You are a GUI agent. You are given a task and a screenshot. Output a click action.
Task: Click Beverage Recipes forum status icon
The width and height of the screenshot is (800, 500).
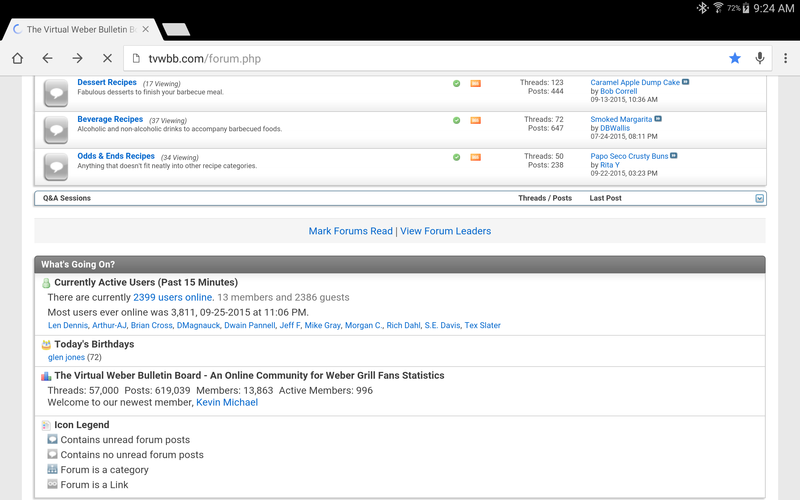56,130
